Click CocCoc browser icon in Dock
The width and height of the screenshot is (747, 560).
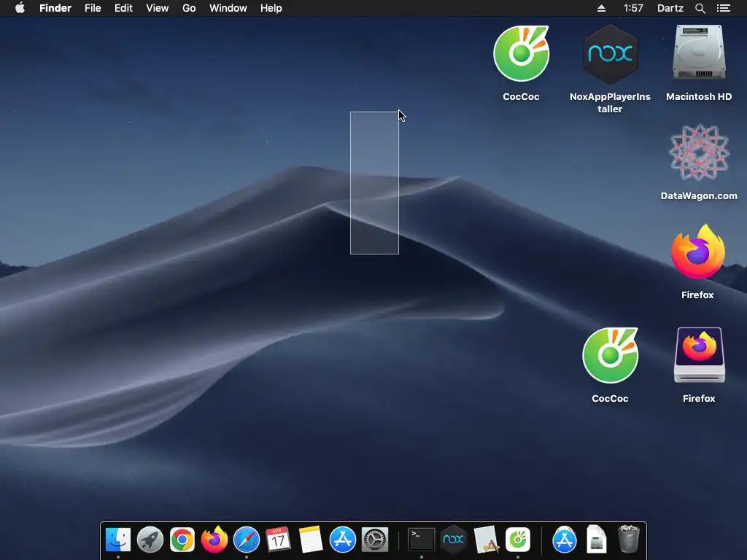(x=518, y=540)
